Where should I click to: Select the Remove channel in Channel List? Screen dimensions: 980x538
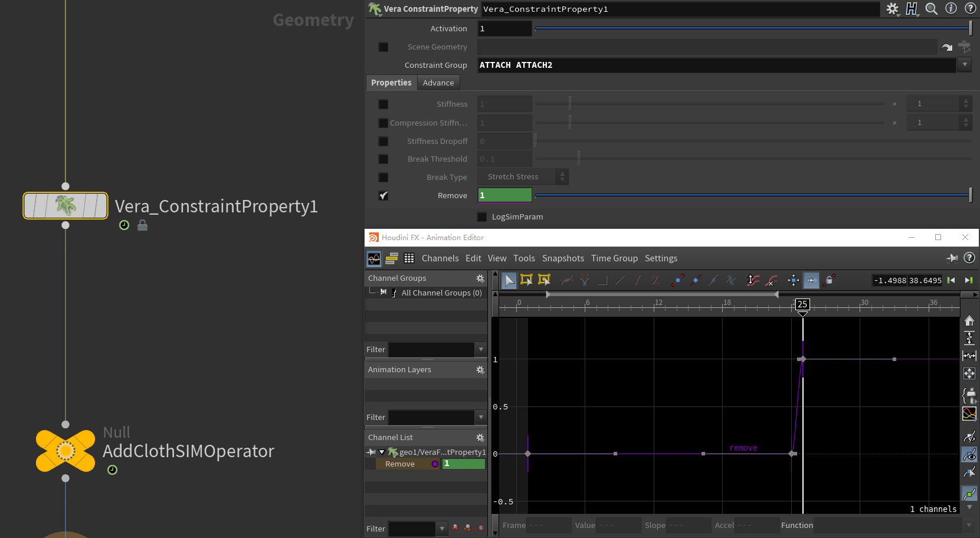pyautogui.click(x=400, y=464)
